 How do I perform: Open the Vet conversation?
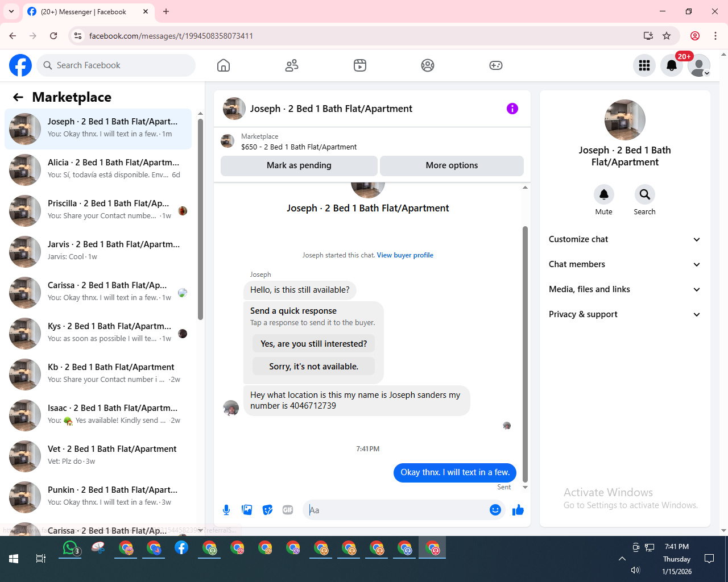tap(98, 456)
